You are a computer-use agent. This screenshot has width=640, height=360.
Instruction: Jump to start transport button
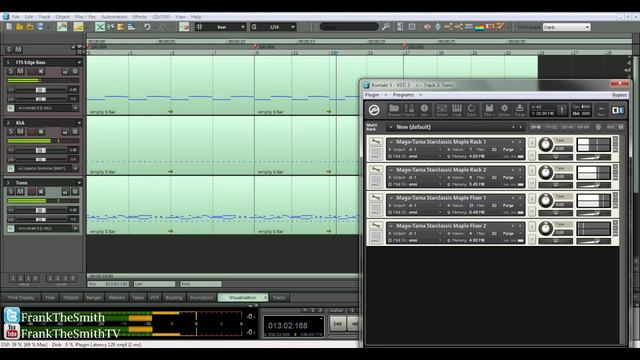point(338,324)
